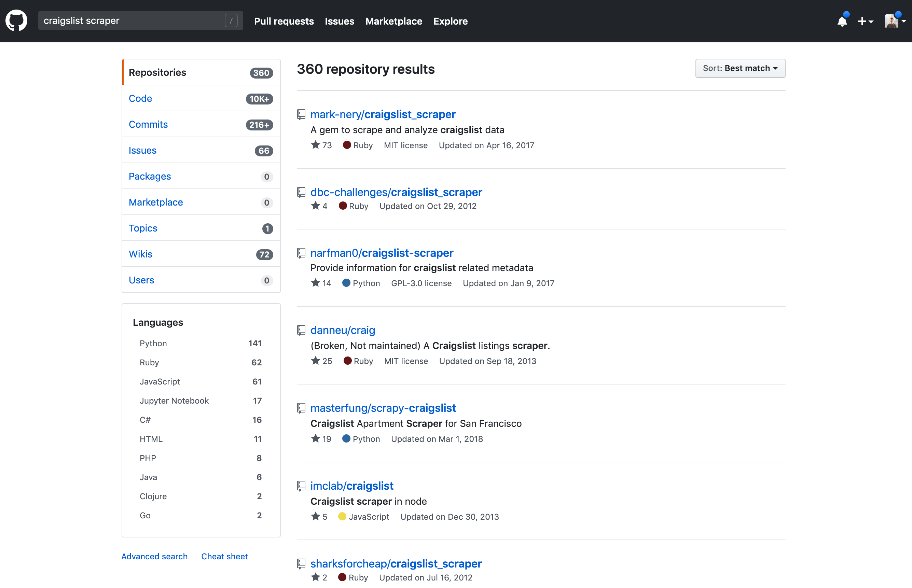Click the 25 stars count on danneu/craig

coord(321,361)
